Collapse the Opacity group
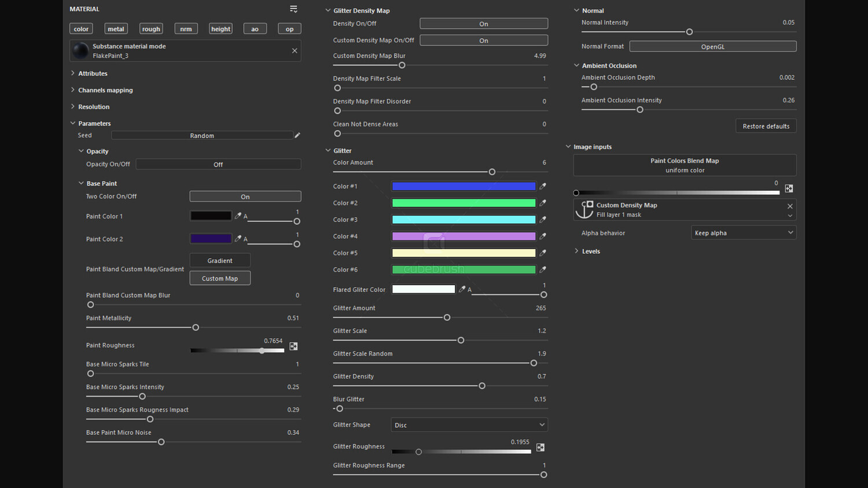 click(81, 151)
